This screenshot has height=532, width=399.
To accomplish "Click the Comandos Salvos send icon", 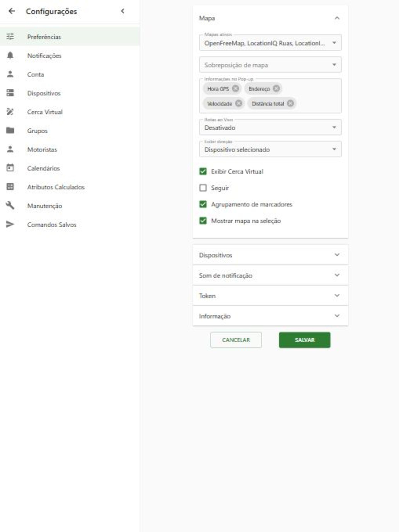I will (10, 224).
